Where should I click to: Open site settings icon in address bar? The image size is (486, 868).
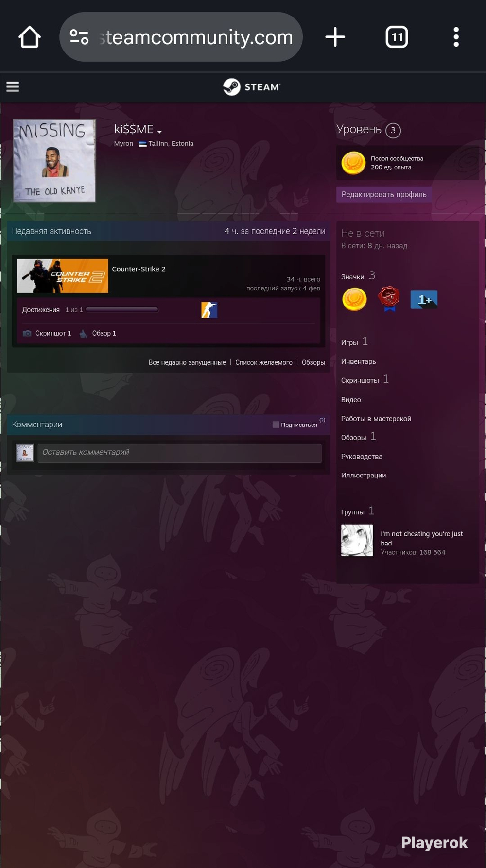click(79, 37)
